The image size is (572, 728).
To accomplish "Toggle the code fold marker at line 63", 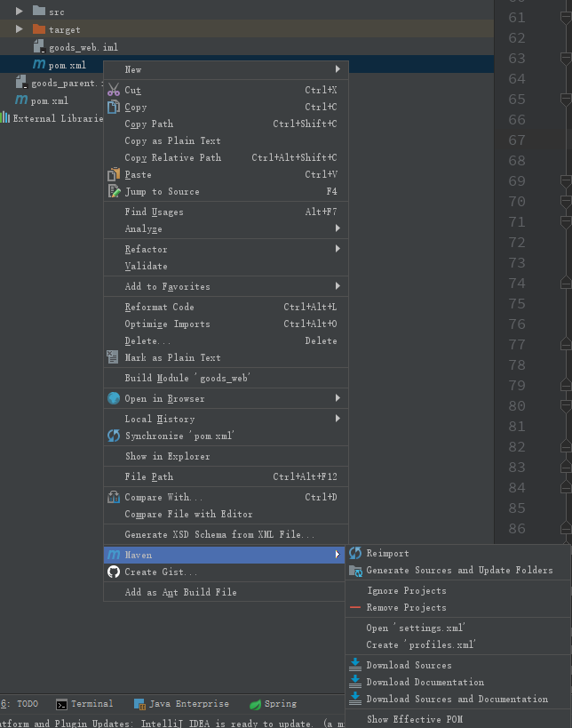I will 566,59.
